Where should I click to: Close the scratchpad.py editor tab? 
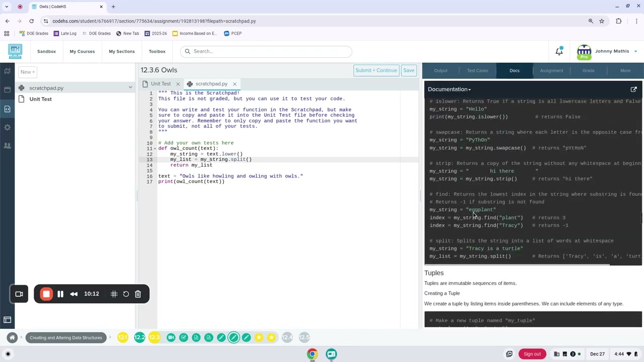(234, 84)
